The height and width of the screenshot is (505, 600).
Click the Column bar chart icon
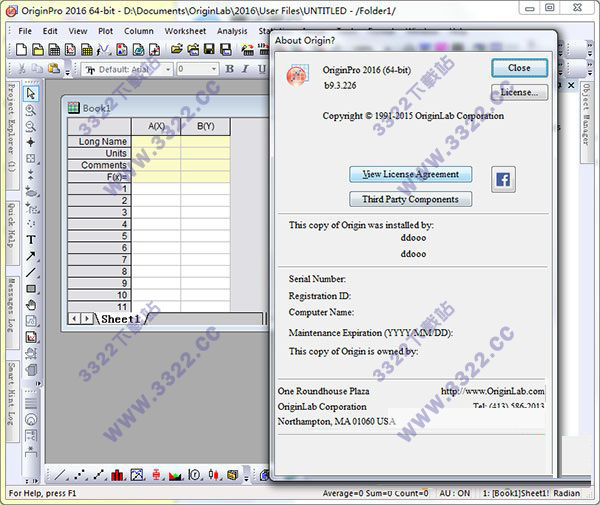tap(118, 475)
